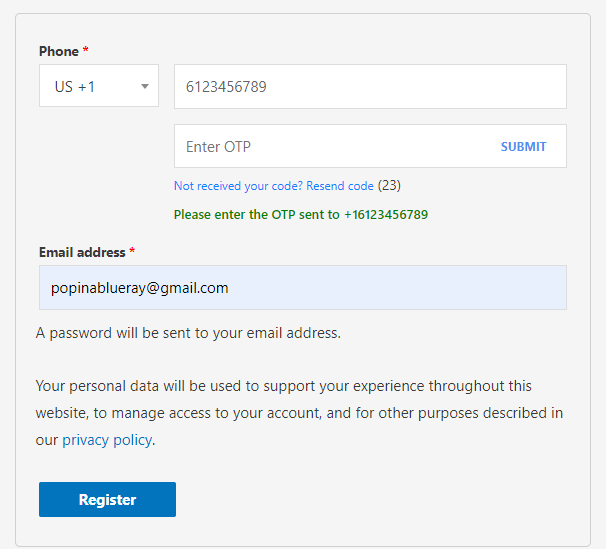Viewport: 606px width, 549px height.
Task: Click the email address input field
Action: [302, 288]
